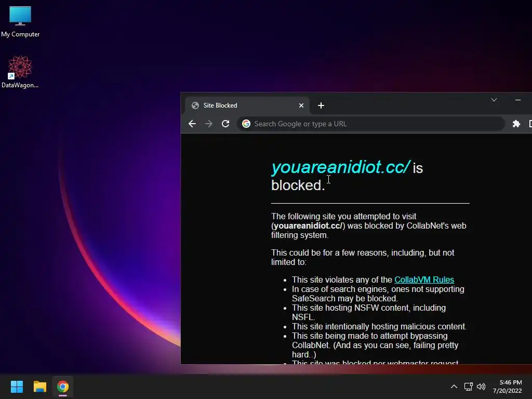This screenshot has height=399, width=532.
Task: Open a new browser tab
Action: point(321,105)
